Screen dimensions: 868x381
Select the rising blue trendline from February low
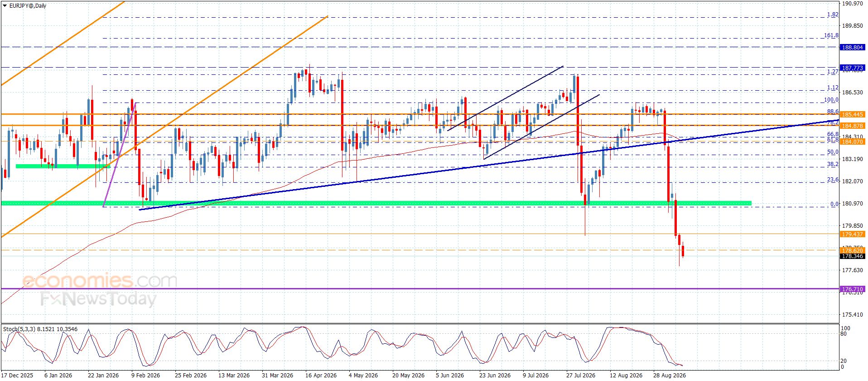click(x=489, y=165)
